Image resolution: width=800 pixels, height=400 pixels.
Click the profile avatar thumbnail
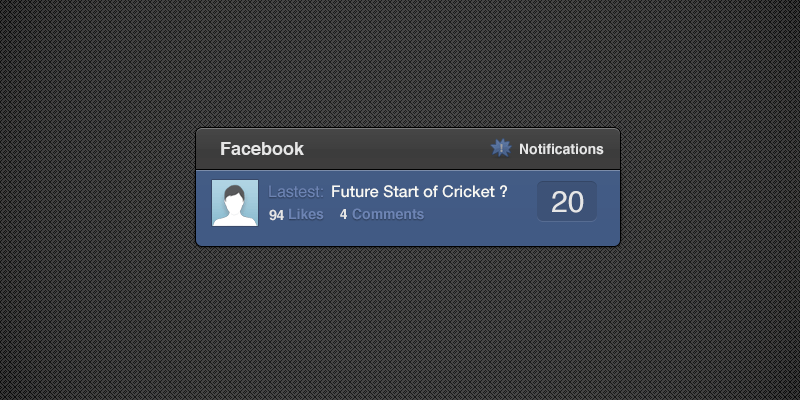point(235,203)
